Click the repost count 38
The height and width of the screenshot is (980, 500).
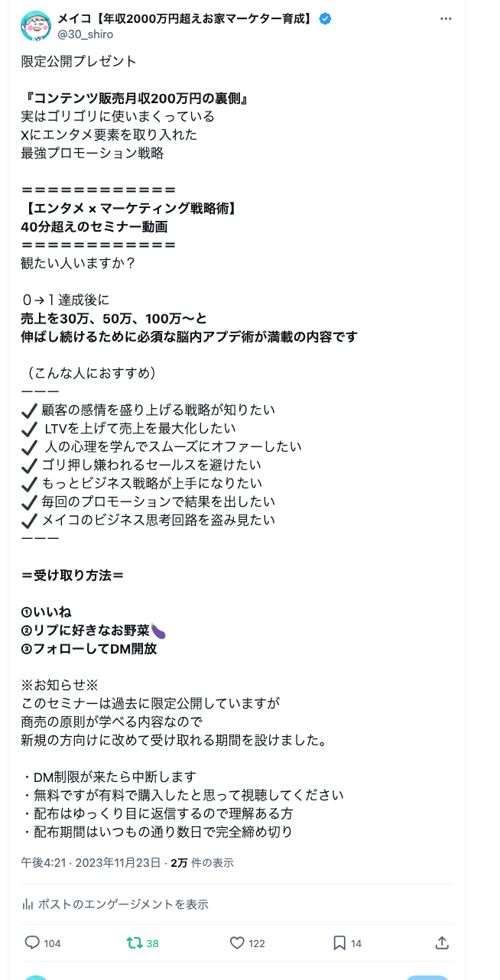click(x=152, y=944)
